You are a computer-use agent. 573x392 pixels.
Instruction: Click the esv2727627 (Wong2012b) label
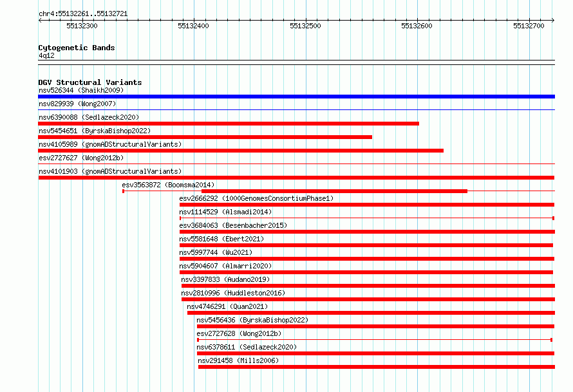pyautogui.click(x=81, y=158)
